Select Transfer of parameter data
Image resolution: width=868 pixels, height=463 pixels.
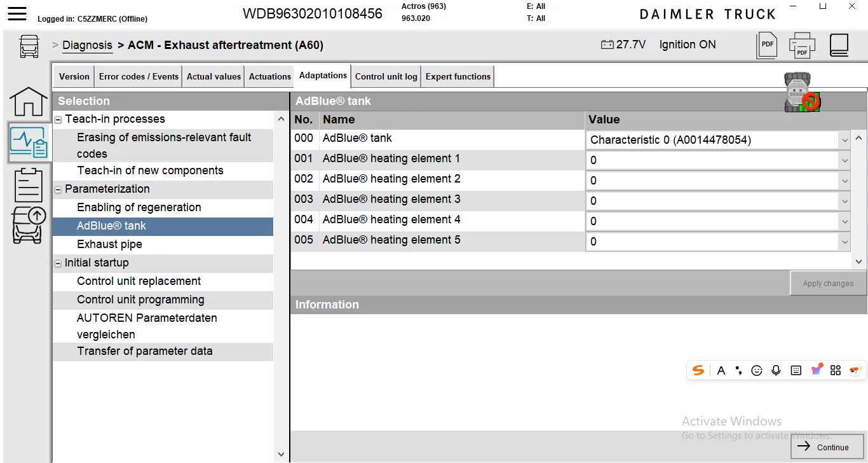[163, 351]
